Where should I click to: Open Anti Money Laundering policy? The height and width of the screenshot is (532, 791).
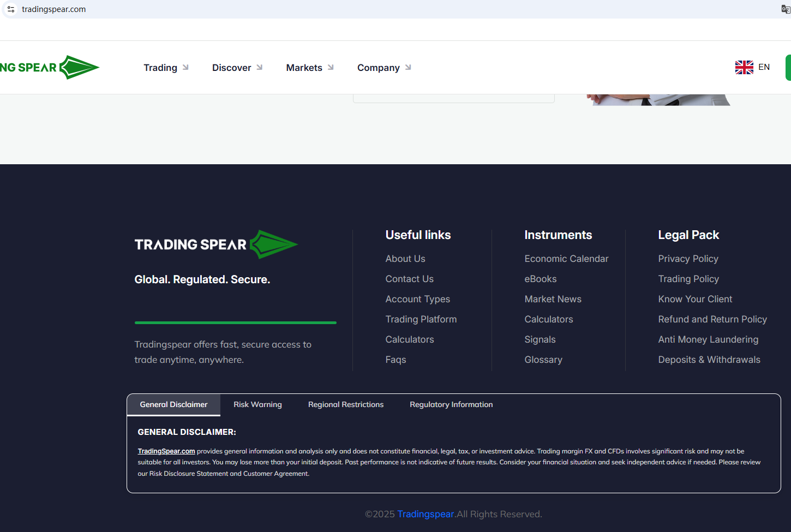pyautogui.click(x=708, y=339)
